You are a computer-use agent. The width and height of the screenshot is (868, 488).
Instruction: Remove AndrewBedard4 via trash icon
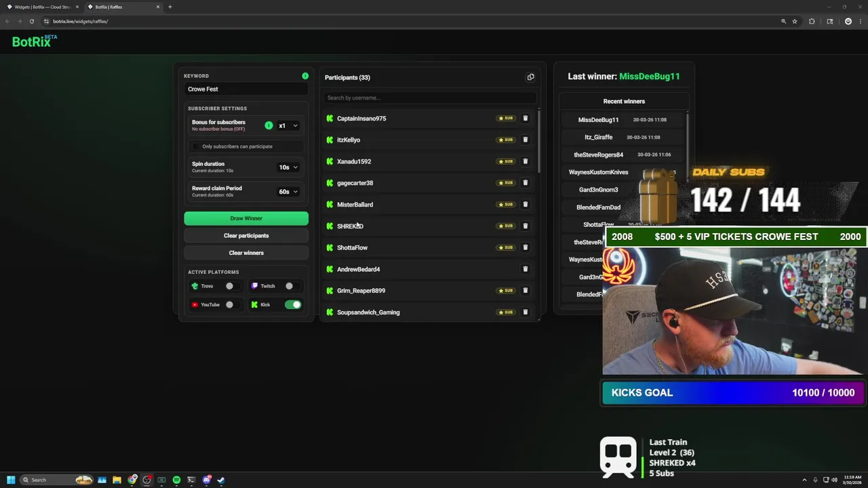coord(525,269)
